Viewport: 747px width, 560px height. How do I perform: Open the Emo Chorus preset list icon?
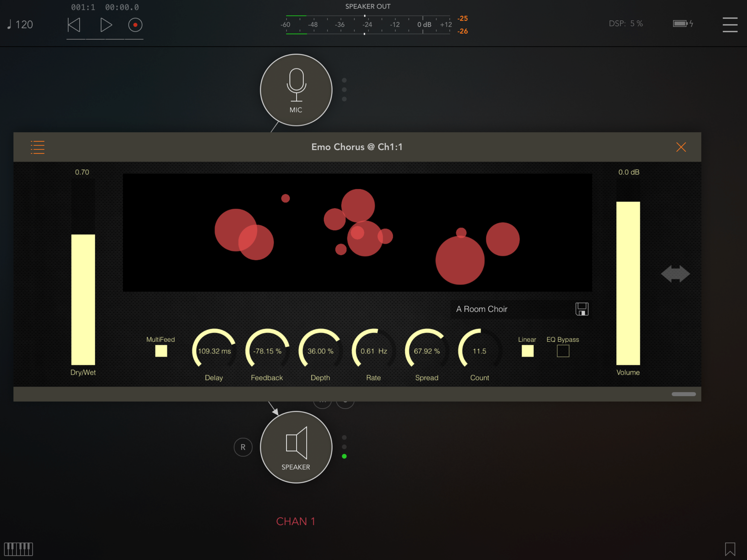click(x=37, y=147)
